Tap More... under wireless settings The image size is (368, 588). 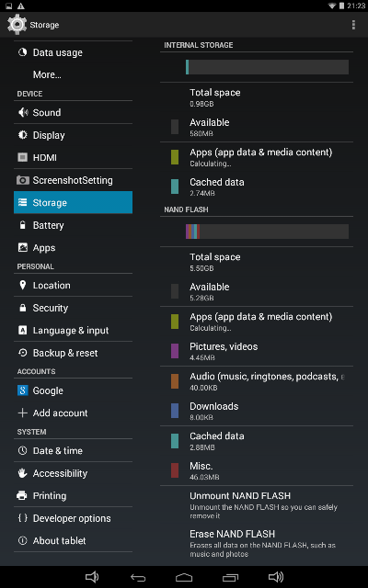click(74, 74)
